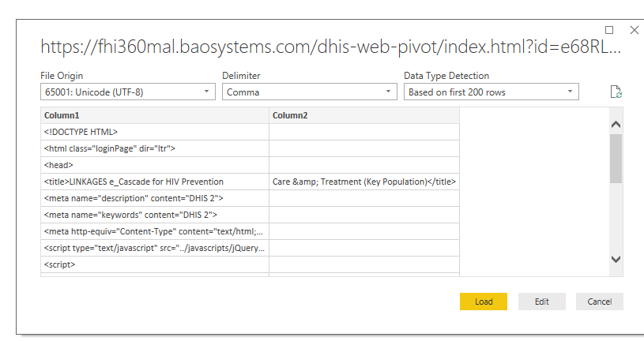Click the Care & Treatment cell in Column2
Screen dimensions: 644x341
coord(363,182)
